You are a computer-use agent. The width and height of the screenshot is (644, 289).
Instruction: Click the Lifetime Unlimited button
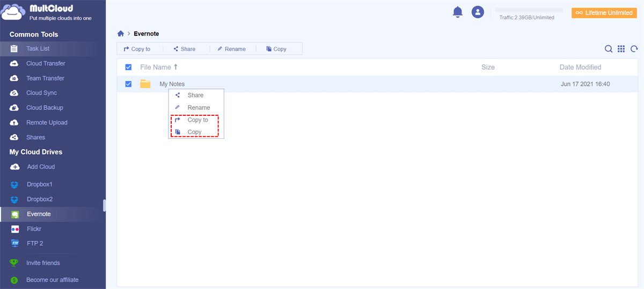coord(604,13)
